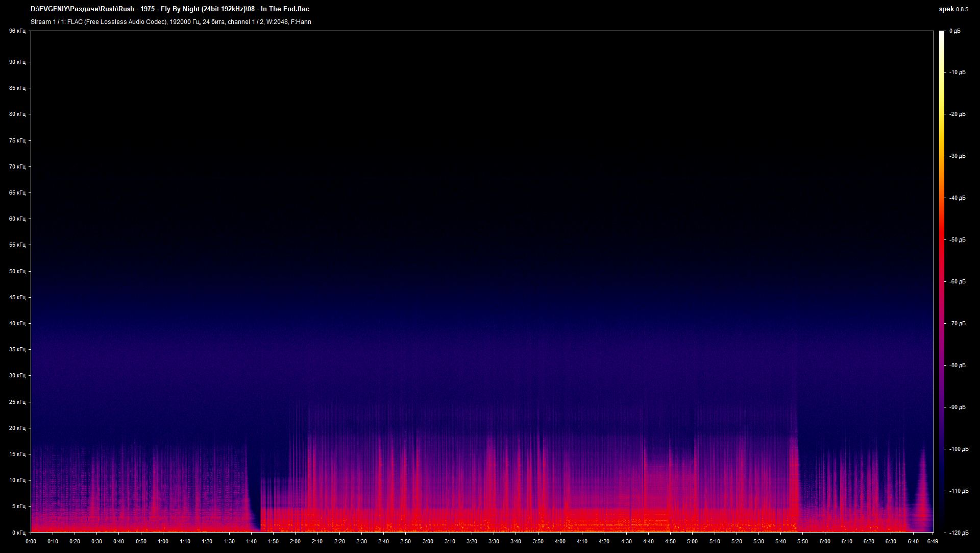Click the 20 кГц frequency axis label
Screen dimensions: 980x553
click(17, 428)
